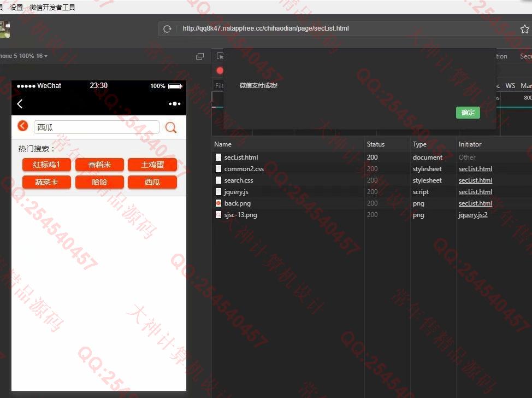Click the search field containing 西瓜

(97, 127)
